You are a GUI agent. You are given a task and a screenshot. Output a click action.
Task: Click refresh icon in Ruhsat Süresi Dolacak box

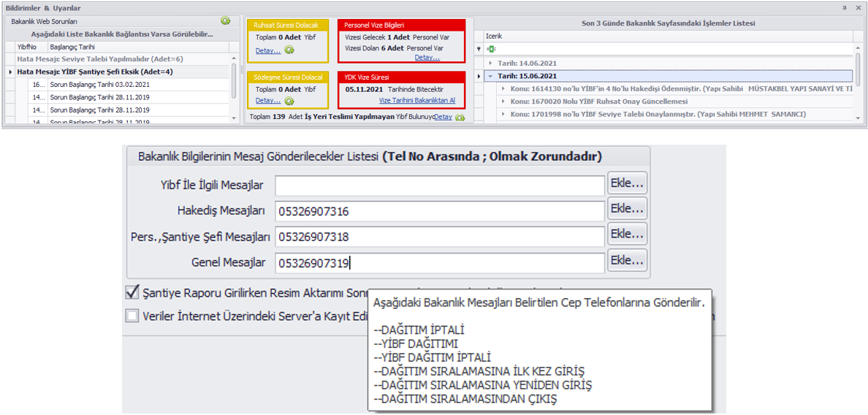coord(289,50)
